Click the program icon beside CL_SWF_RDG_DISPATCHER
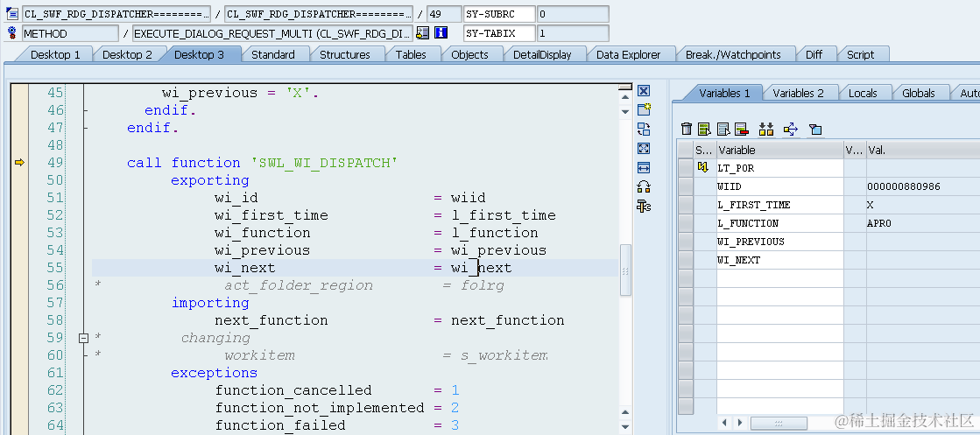This screenshot has width=980, height=435. pos(12,13)
